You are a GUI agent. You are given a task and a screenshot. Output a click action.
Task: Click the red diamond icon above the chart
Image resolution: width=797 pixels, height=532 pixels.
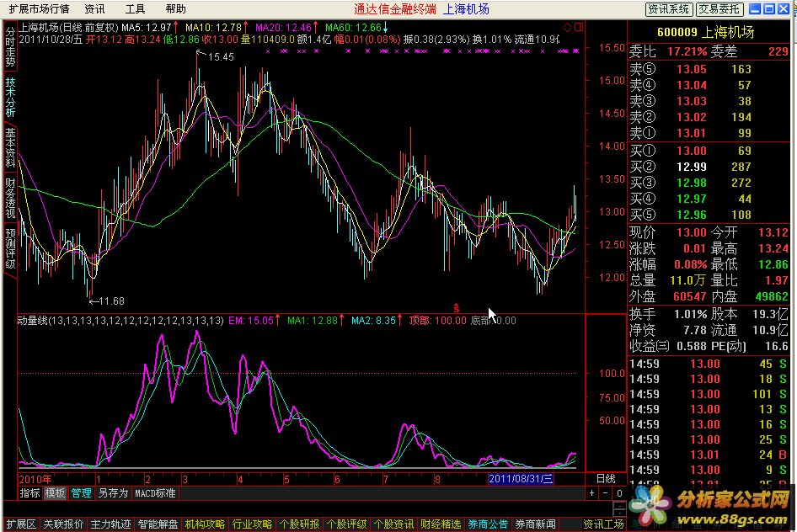click(568, 27)
